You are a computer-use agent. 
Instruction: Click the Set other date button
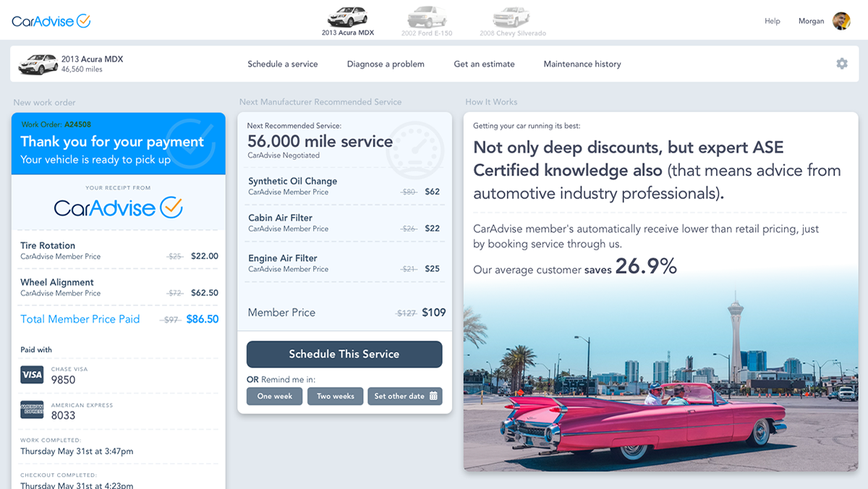tap(405, 396)
